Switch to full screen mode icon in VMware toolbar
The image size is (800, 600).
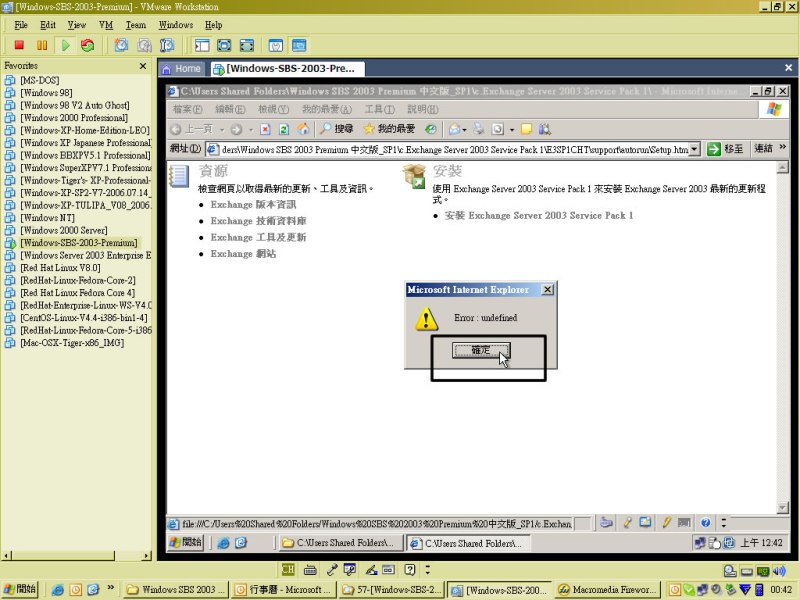224,45
